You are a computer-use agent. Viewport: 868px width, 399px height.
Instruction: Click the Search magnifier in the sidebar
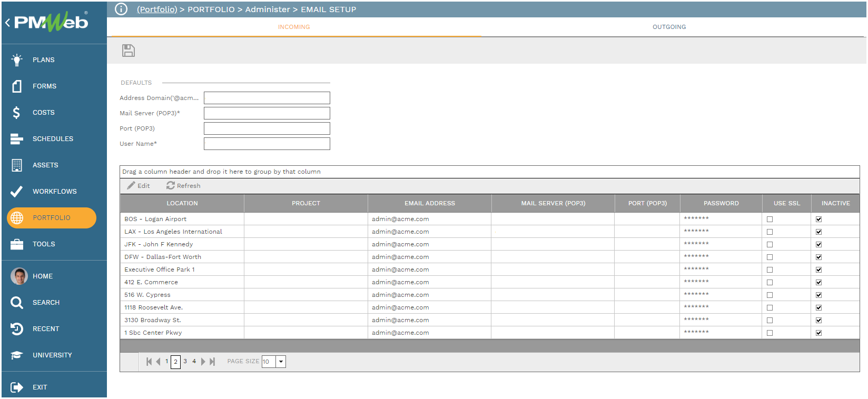pyautogui.click(x=17, y=303)
